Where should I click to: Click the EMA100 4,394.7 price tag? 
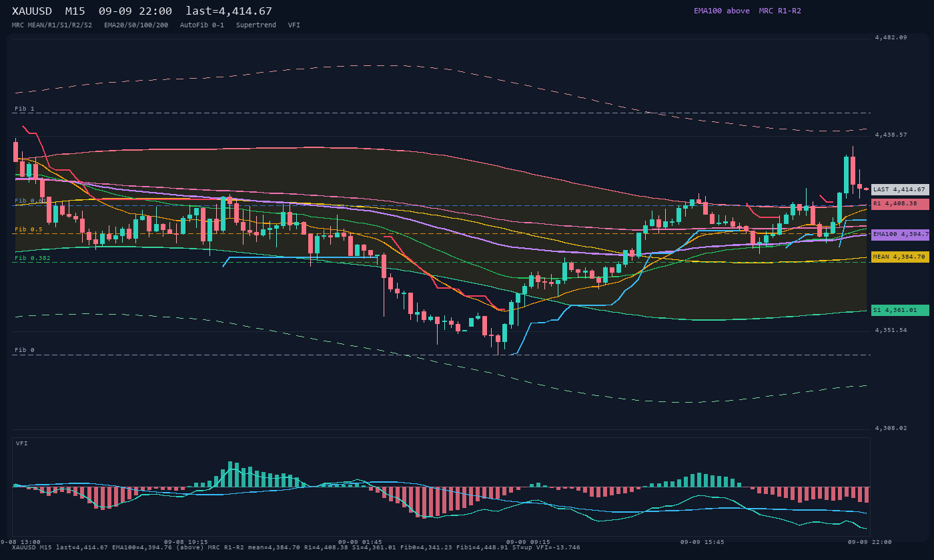(900, 235)
